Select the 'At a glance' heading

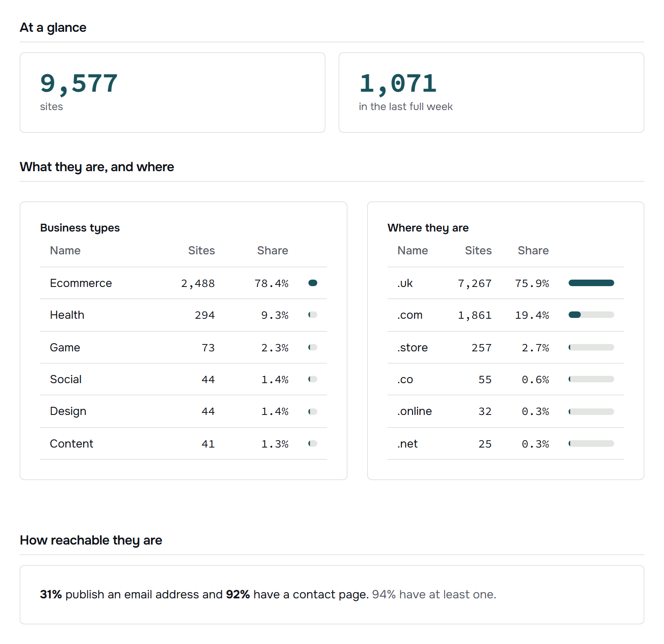tap(53, 27)
